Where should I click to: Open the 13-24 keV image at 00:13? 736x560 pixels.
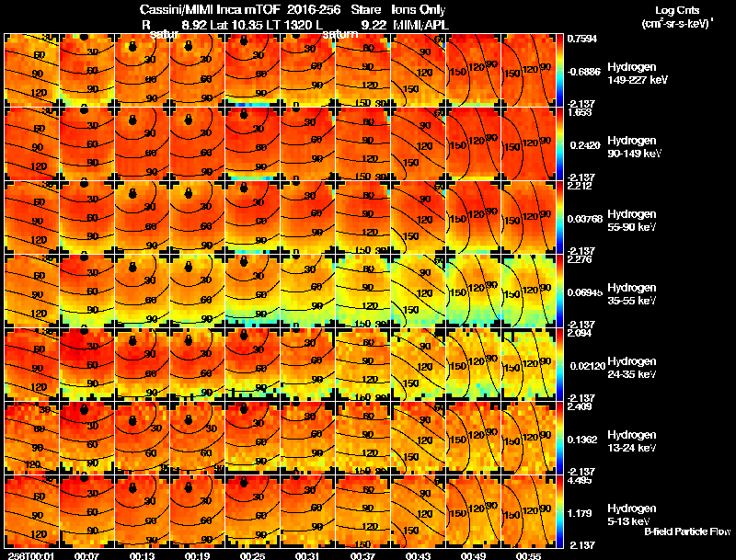coord(143,438)
